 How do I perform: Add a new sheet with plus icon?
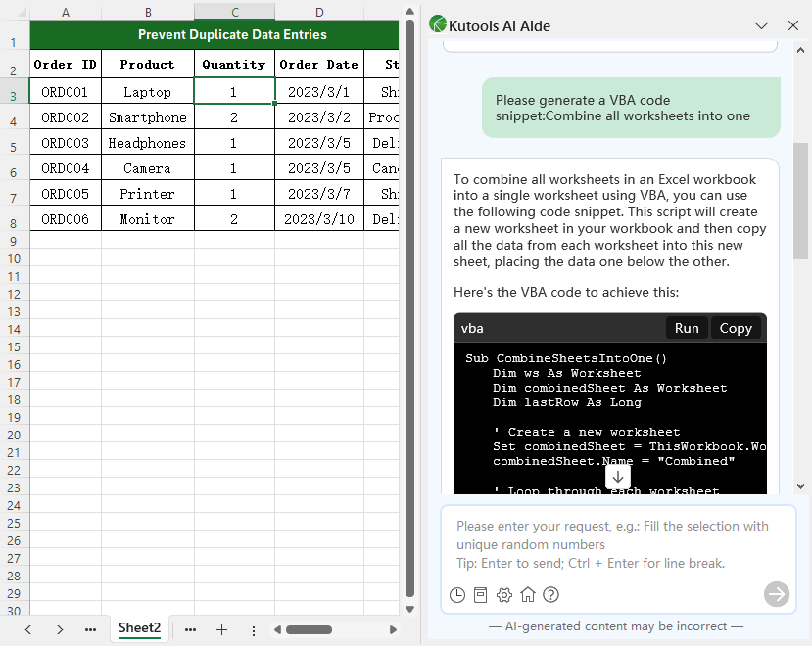pos(221,629)
